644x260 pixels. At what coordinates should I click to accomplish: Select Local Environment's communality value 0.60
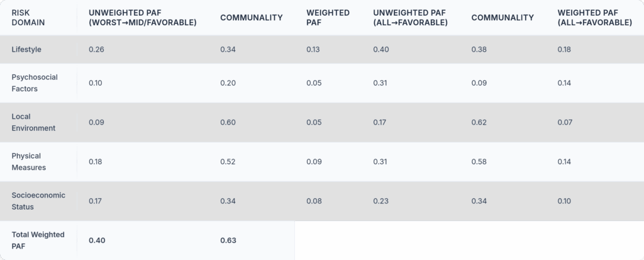pyautogui.click(x=228, y=122)
